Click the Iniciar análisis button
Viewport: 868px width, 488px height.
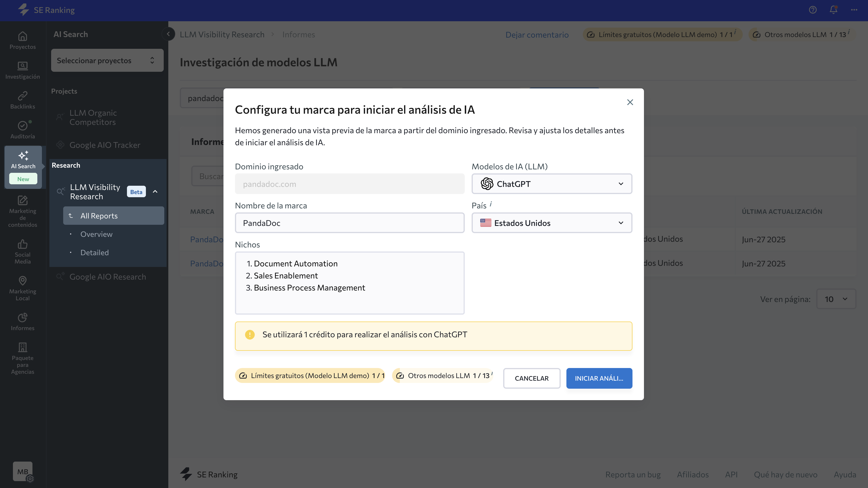[x=599, y=378]
